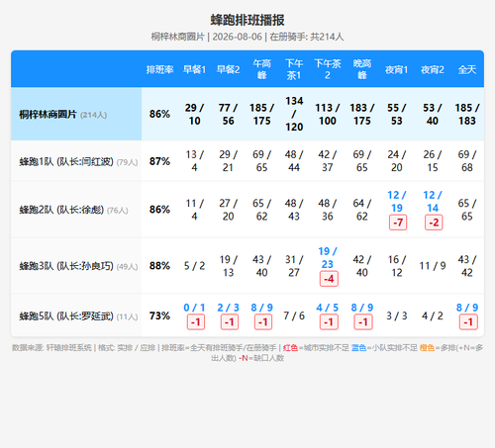Select 113 / 100 under 下午茶2
The image size is (495, 448).
pyautogui.click(x=328, y=114)
